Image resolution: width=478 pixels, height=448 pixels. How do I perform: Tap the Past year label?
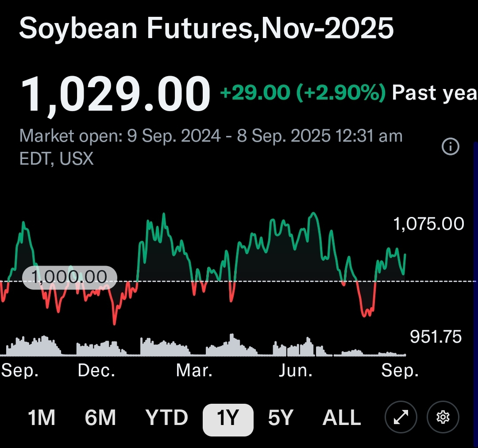click(x=435, y=93)
